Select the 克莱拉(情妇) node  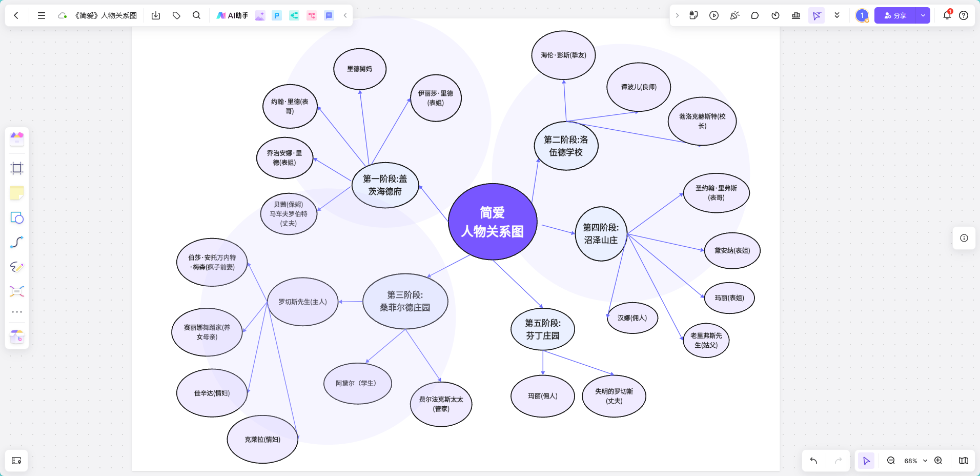click(x=262, y=439)
